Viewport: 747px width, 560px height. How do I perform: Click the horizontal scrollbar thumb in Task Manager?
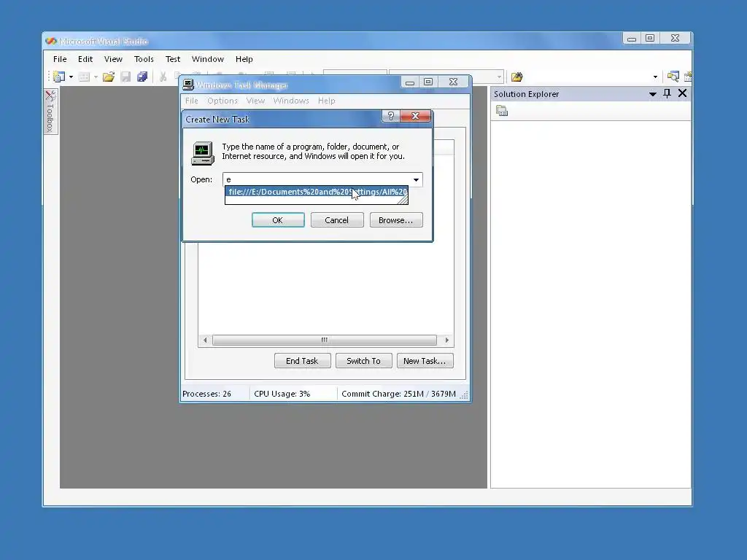[325, 340]
